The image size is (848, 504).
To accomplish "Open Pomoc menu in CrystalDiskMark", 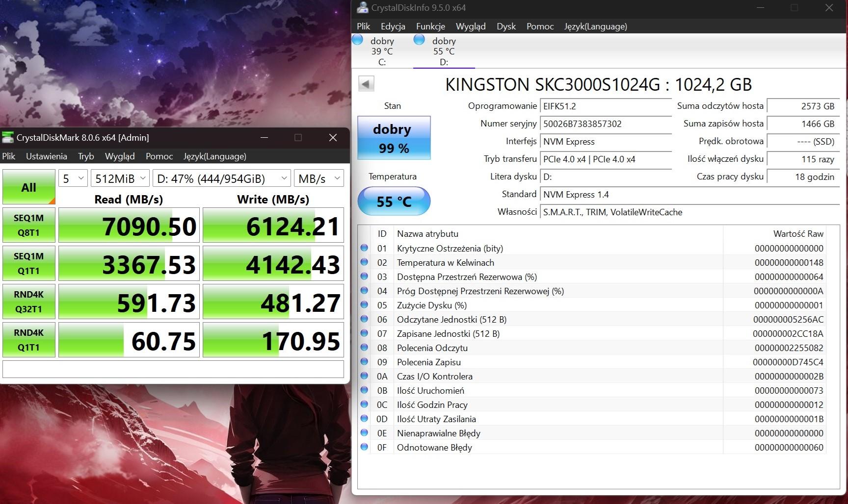I will (x=159, y=156).
